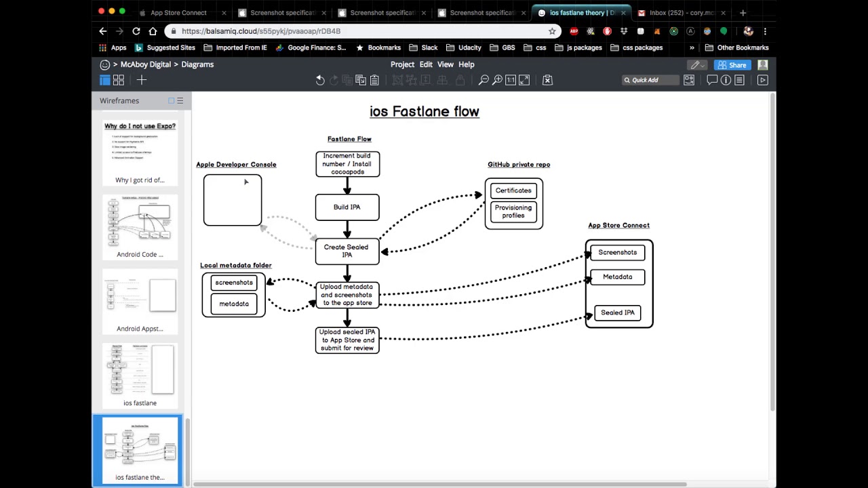Open the Project menu
The height and width of the screenshot is (488, 868).
point(402,64)
